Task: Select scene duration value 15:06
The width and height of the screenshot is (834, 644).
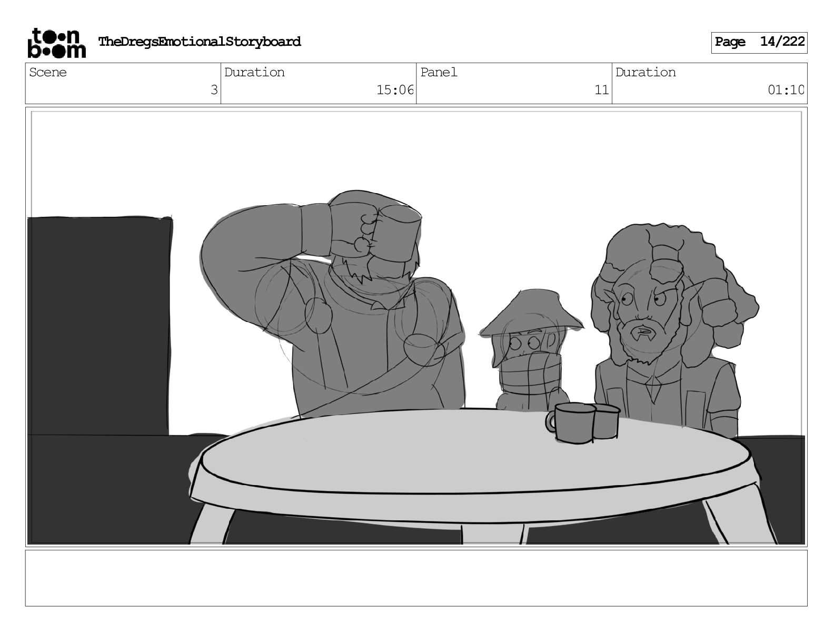Action: click(395, 90)
